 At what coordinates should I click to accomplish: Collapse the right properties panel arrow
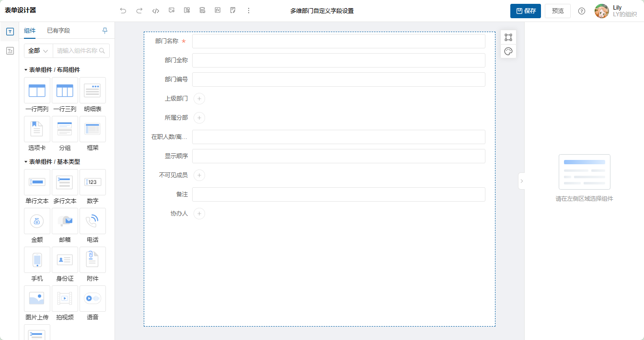click(x=521, y=181)
